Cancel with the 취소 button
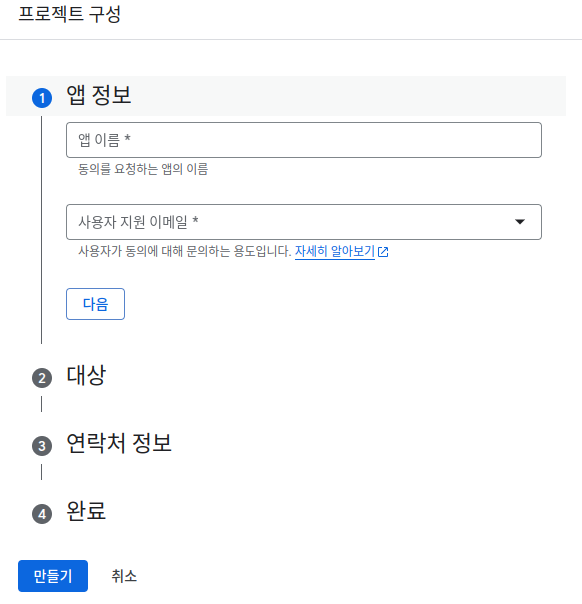Screen dimensions: 582x604 (124, 576)
